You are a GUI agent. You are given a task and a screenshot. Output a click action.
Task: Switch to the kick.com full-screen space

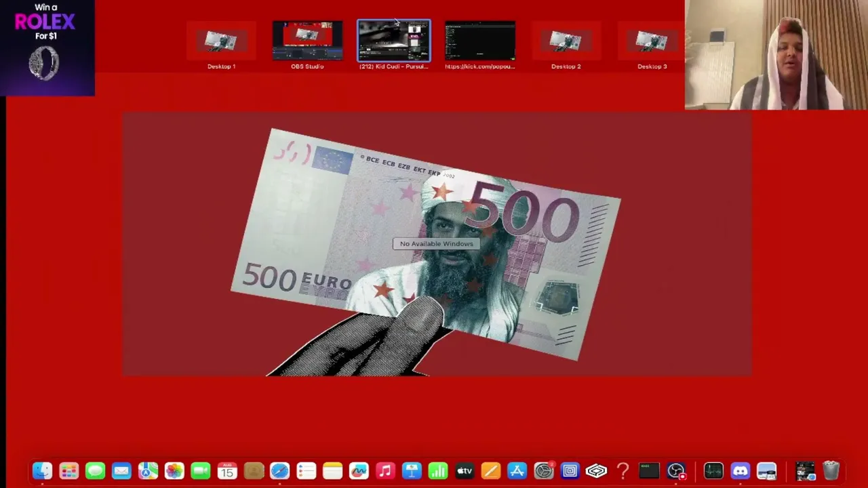pos(480,45)
